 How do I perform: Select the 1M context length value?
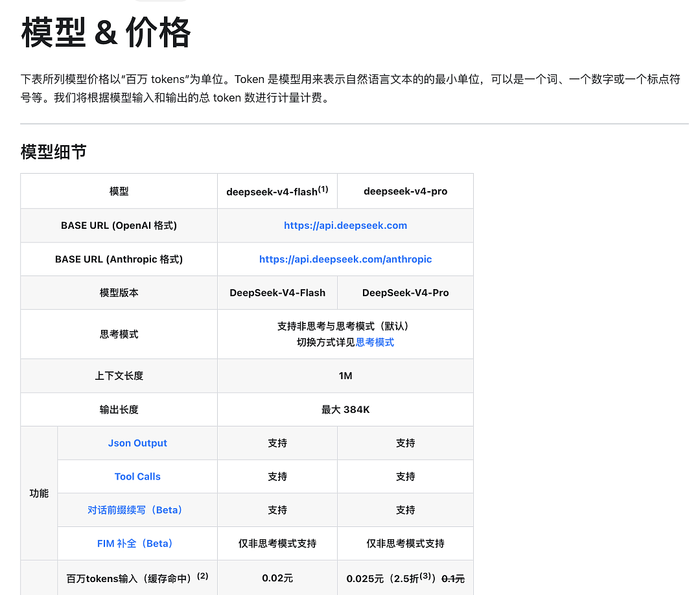[x=345, y=376]
